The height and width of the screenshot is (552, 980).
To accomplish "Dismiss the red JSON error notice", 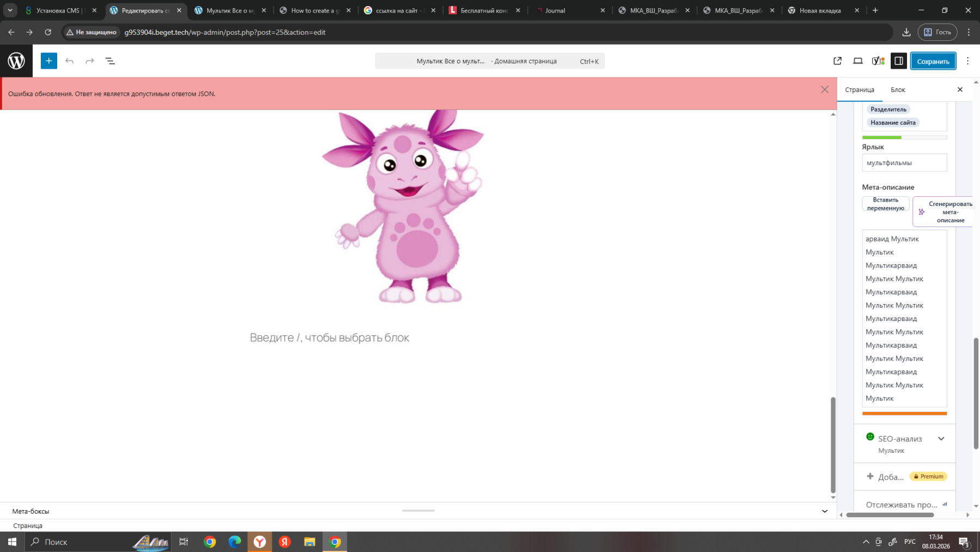I will pyautogui.click(x=824, y=90).
